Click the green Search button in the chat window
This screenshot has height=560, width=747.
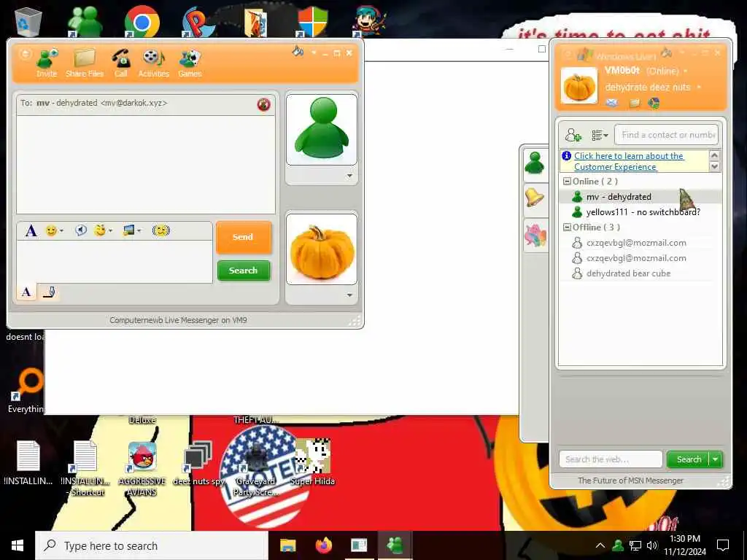(x=244, y=271)
